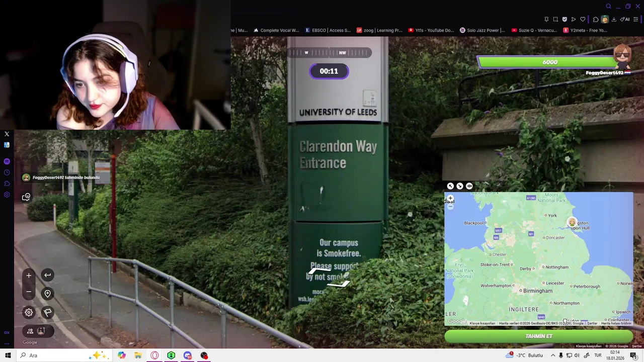Open the flow send arrow icon

point(574,20)
